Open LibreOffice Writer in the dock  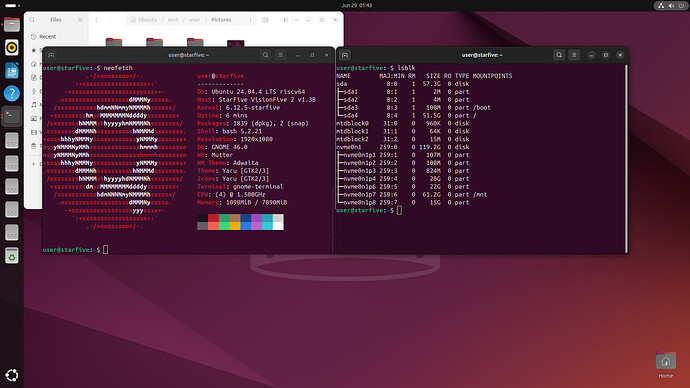pos(12,70)
